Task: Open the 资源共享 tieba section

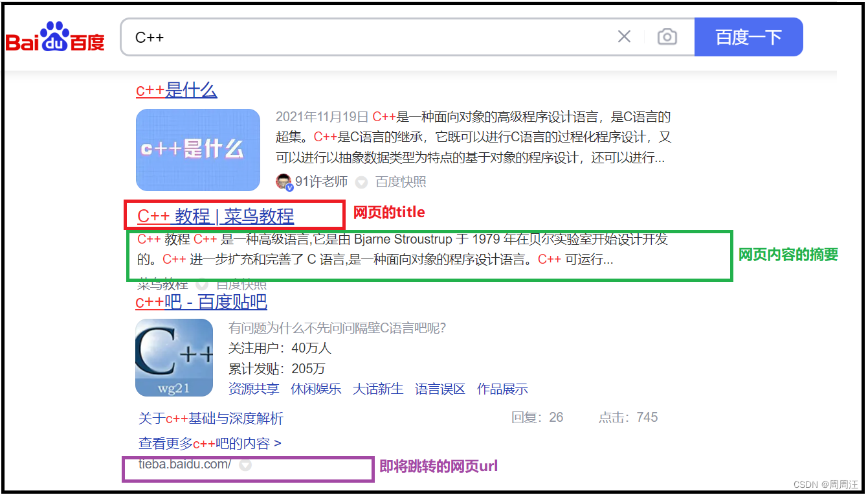Action: [254, 389]
